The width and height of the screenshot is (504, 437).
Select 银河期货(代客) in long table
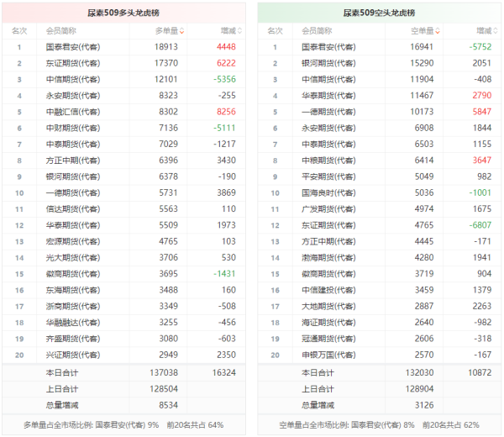tap(73, 176)
